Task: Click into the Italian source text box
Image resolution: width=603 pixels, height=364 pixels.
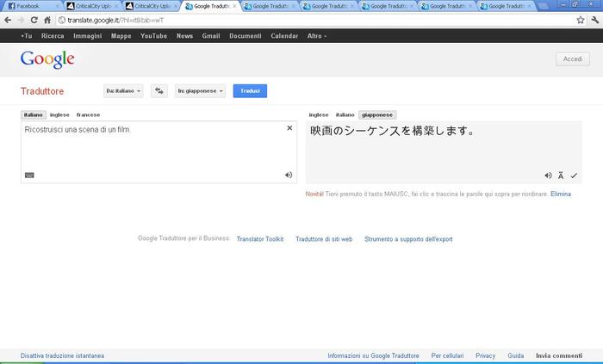Action: click(x=159, y=152)
